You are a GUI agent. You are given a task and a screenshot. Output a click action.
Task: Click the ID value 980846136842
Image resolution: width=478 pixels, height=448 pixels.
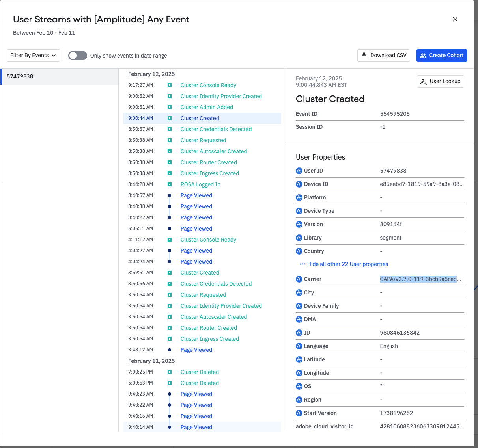tap(400, 333)
